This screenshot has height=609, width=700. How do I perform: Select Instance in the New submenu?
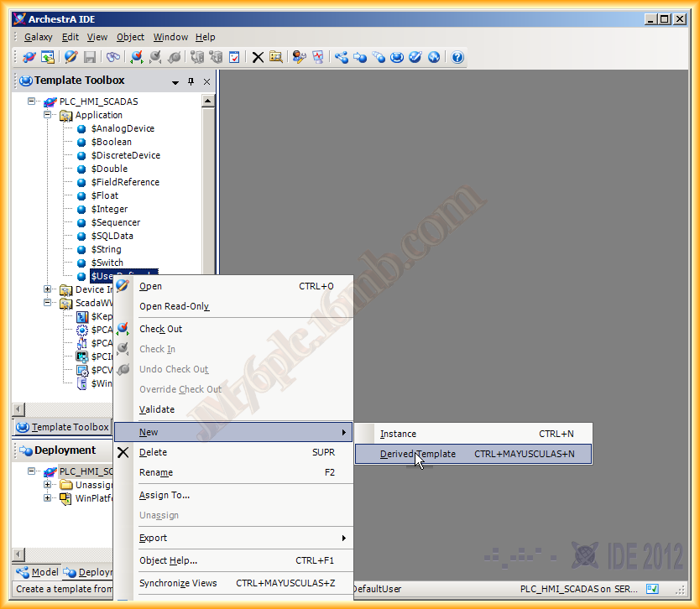[x=398, y=434]
